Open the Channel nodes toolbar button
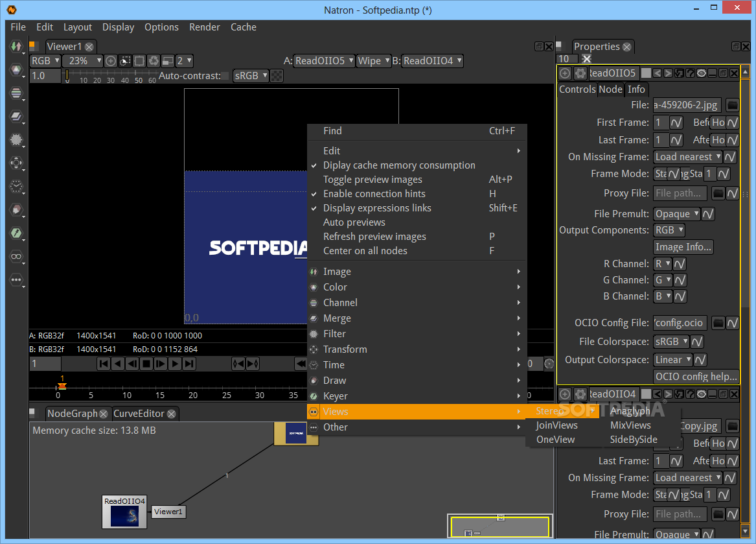 point(16,93)
